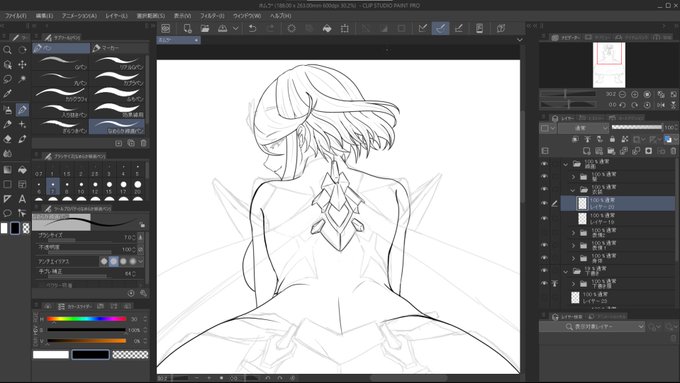The height and width of the screenshot is (383, 680).
Task: Select the strongest anti-aliasing option circle
Action: click(x=133, y=261)
